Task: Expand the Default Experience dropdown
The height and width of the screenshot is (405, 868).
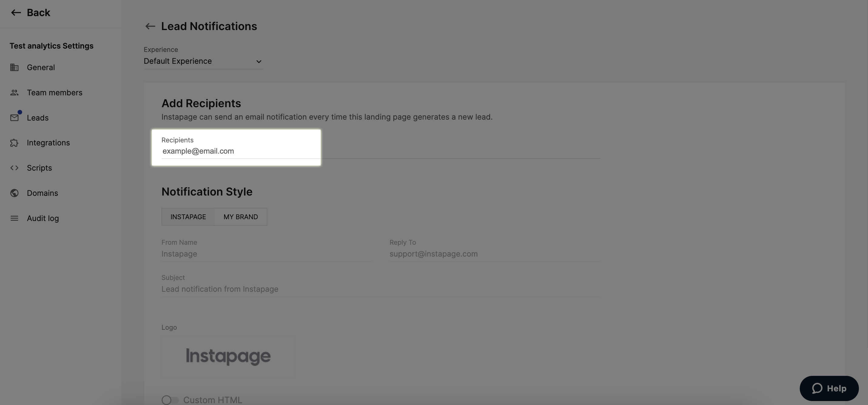Action: coord(203,61)
